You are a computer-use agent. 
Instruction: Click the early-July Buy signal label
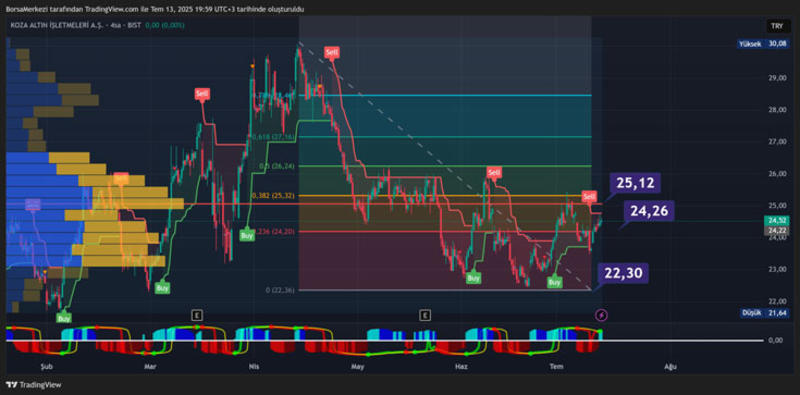point(555,282)
